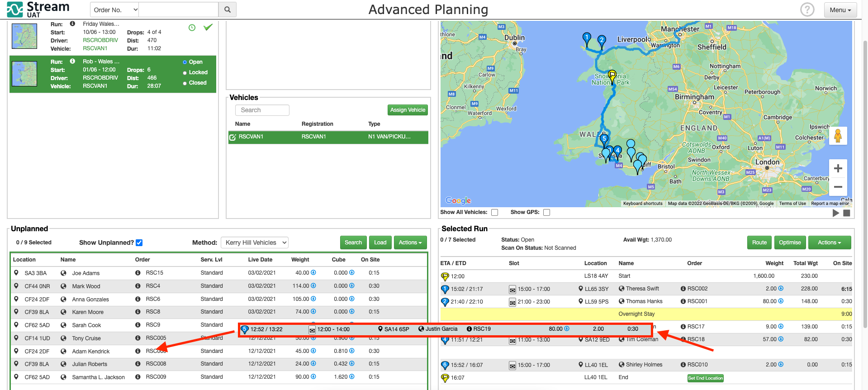The height and width of the screenshot is (390, 868).
Task: Click the Assign Vehicle button
Action: click(x=408, y=110)
